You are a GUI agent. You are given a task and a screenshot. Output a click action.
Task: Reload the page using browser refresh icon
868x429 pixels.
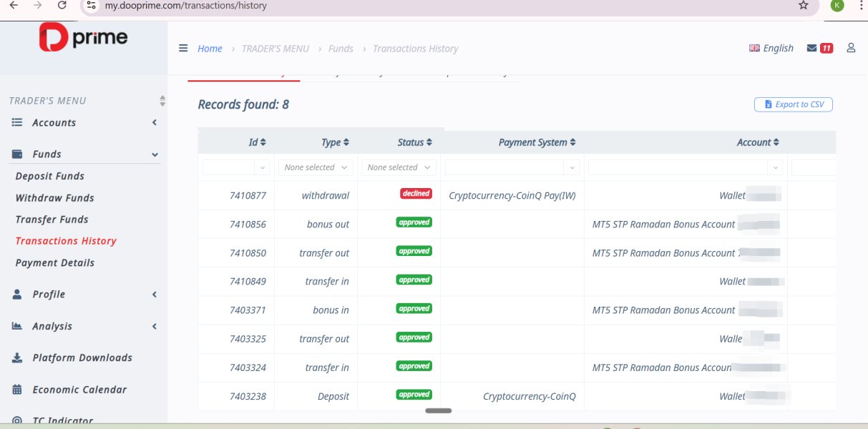pos(62,5)
